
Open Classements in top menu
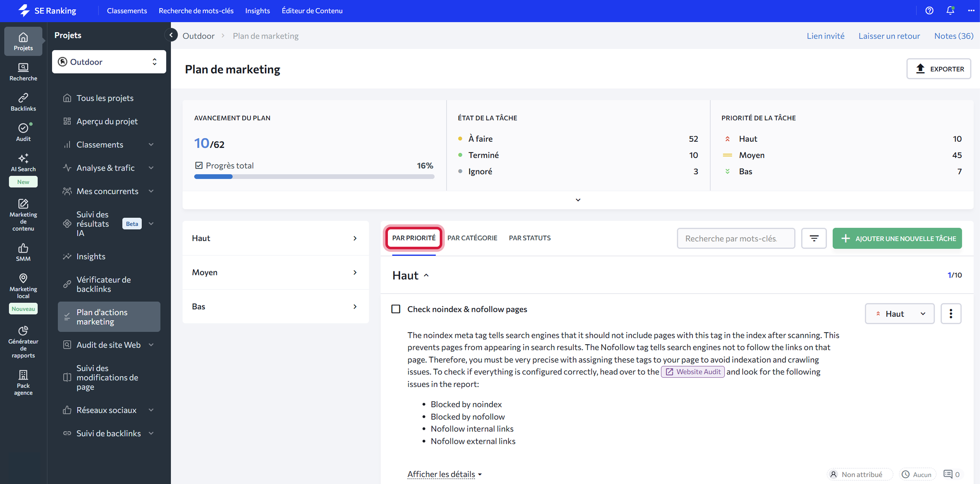127,11
